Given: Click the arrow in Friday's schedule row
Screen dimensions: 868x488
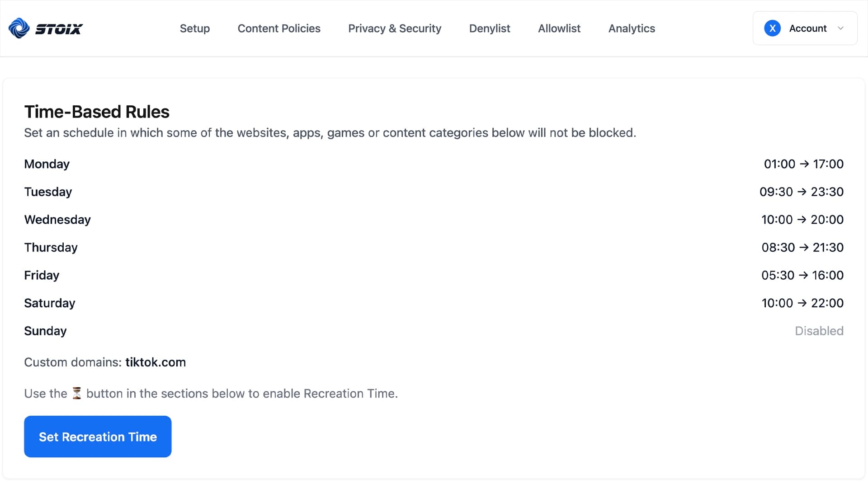Looking at the screenshot, I should (x=804, y=275).
